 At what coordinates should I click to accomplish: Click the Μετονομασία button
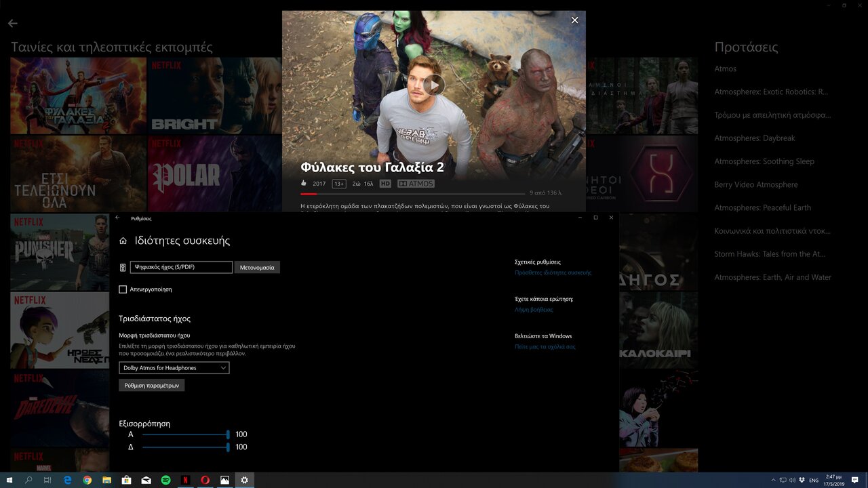tap(257, 267)
